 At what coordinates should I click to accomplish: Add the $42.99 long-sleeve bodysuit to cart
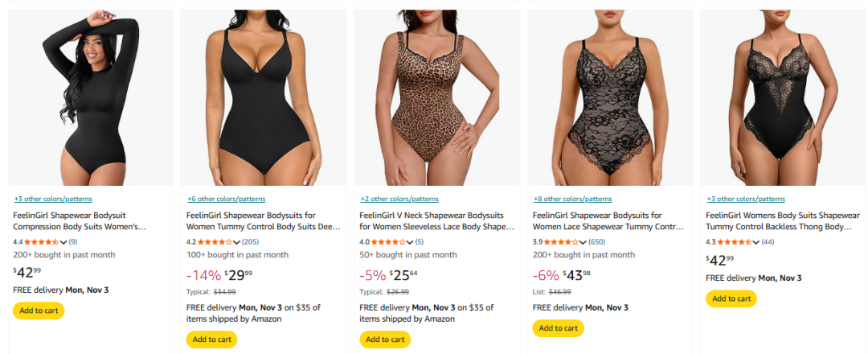tap(39, 311)
